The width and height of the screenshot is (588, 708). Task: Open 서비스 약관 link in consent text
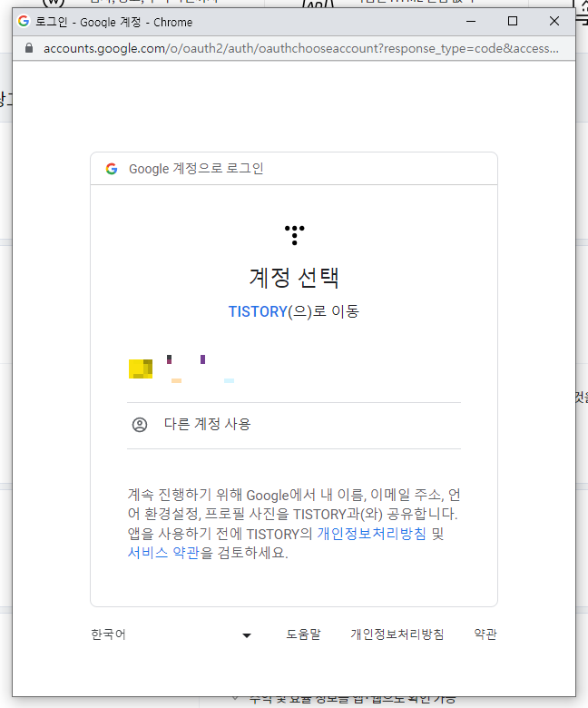coord(163,553)
